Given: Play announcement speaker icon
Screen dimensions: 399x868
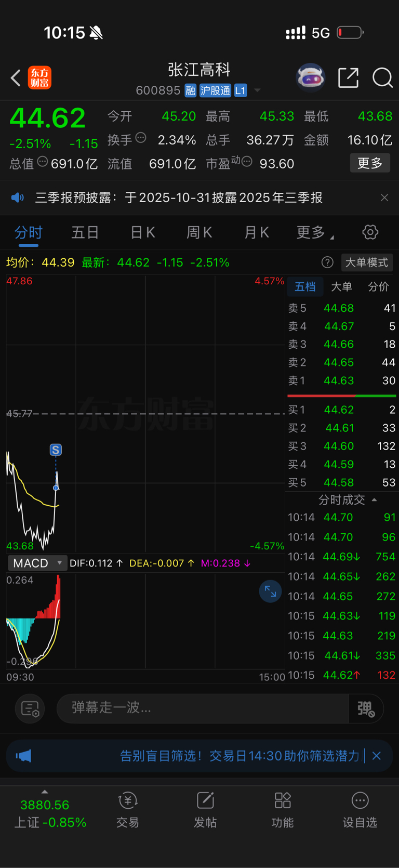Looking at the screenshot, I should 18,198.
